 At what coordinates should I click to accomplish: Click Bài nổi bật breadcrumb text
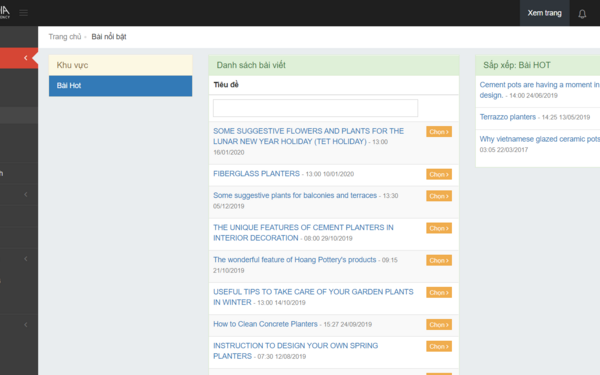[109, 37]
